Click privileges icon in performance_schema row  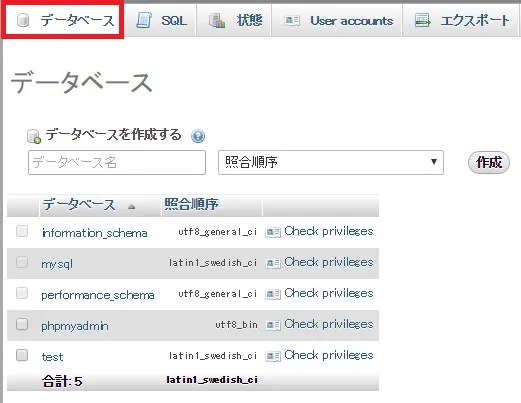click(273, 294)
